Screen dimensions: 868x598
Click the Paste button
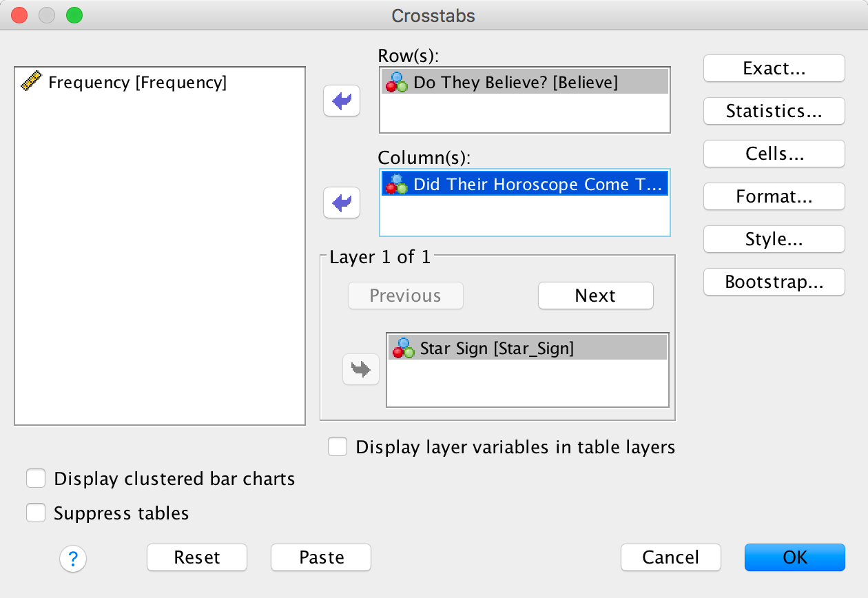321,557
